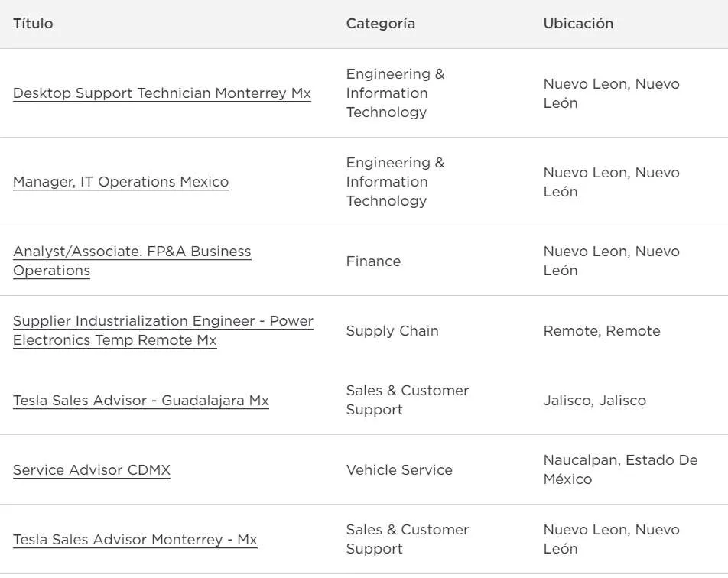The height and width of the screenshot is (578, 728).
Task: Click the Engineering & Information Technology category for Desktop Support
Action: tap(395, 93)
